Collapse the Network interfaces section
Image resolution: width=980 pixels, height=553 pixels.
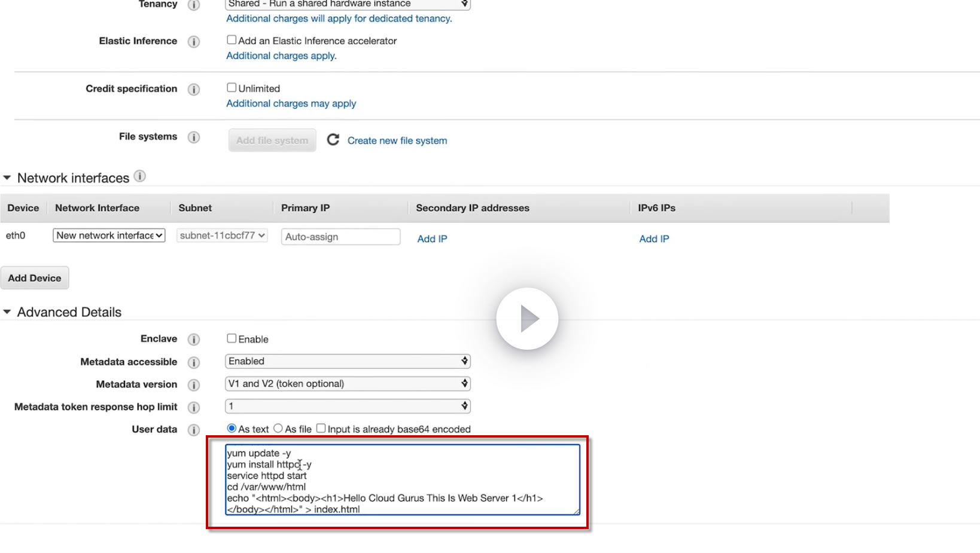pyautogui.click(x=7, y=178)
